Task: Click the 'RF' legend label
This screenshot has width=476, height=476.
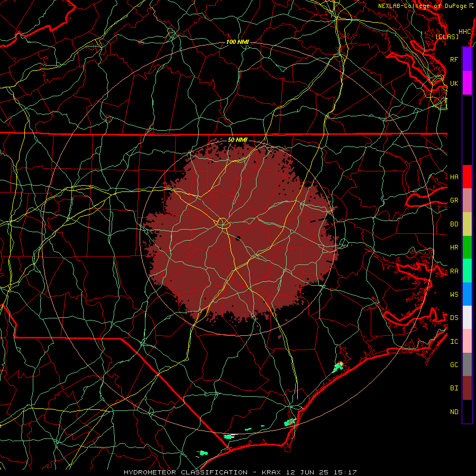Action: click(454, 59)
